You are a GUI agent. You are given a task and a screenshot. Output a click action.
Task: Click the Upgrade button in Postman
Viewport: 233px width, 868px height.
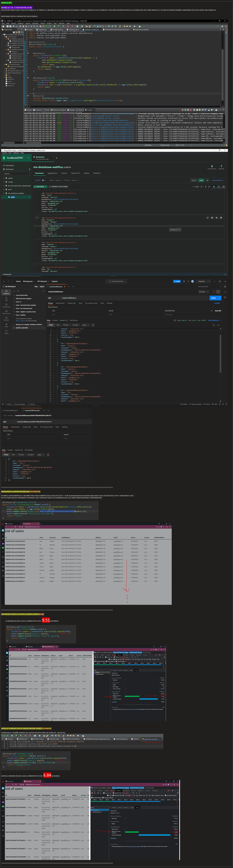[202, 281]
